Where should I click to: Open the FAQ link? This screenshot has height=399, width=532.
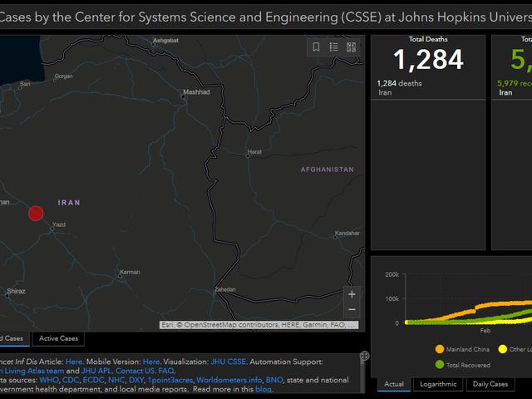pos(166,371)
